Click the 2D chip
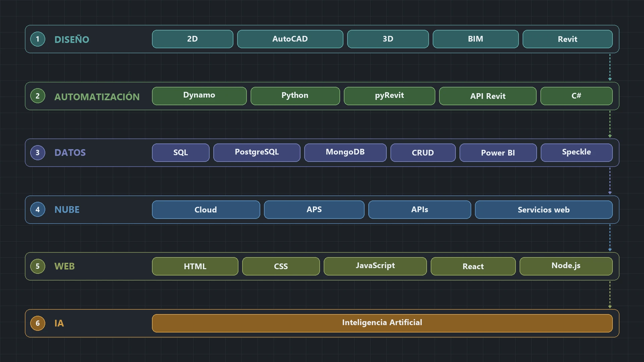Screen dimensions: 644x362 (193, 39)
